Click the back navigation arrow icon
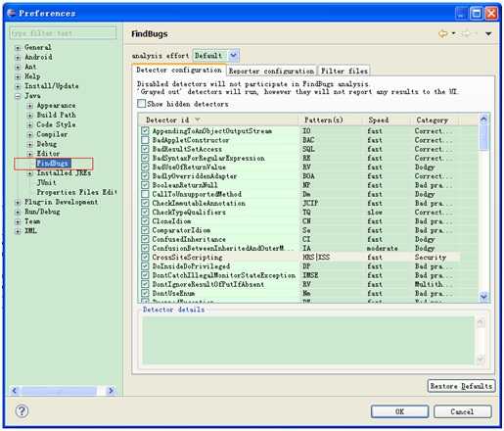Image resolution: width=504 pixels, height=431 pixels. coord(443,33)
